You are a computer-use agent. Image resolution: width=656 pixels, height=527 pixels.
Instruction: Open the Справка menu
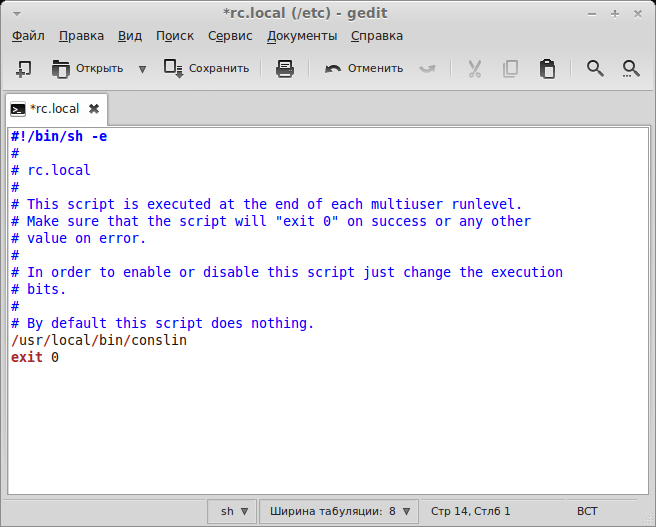pyautogui.click(x=377, y=36)
